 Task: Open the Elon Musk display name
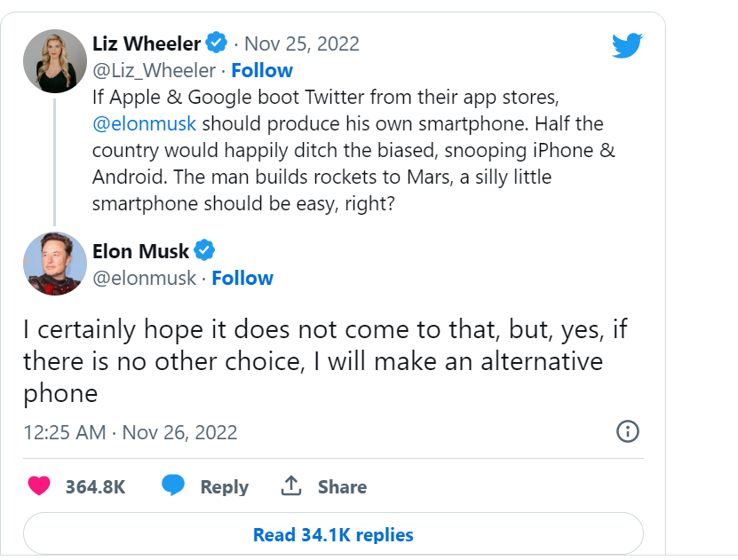(140, 251)
